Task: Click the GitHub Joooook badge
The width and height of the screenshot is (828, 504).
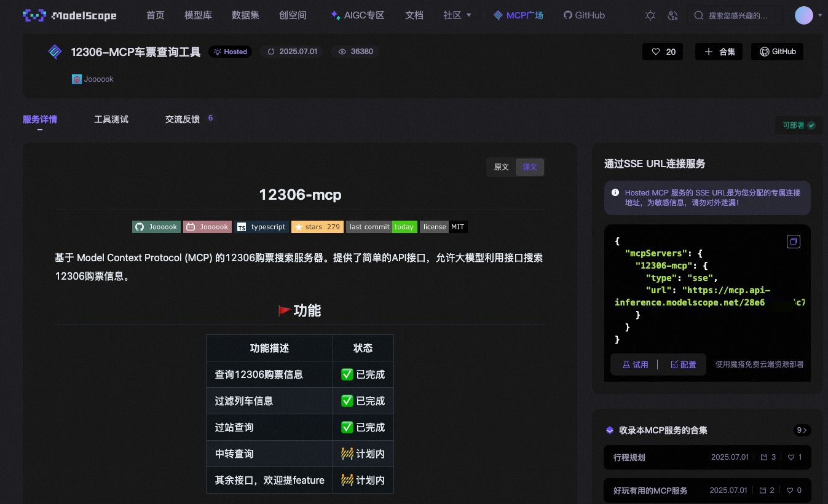Action: (157, 227)
